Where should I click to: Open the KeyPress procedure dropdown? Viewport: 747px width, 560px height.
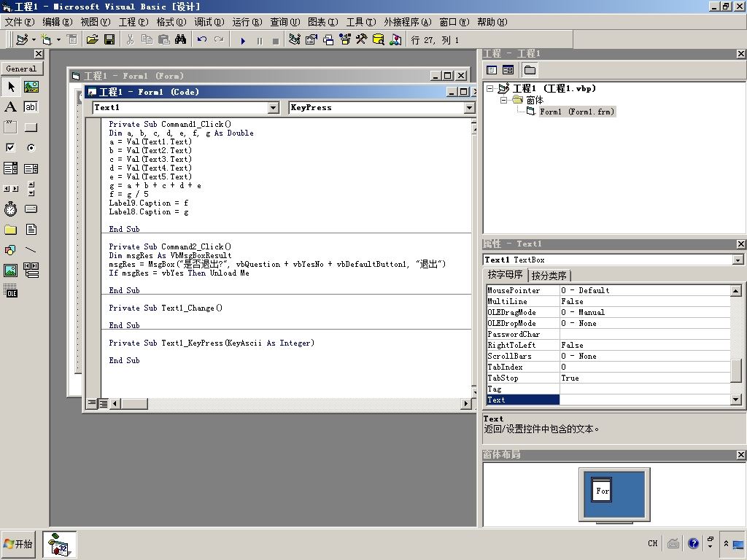(x=469, y=108)
